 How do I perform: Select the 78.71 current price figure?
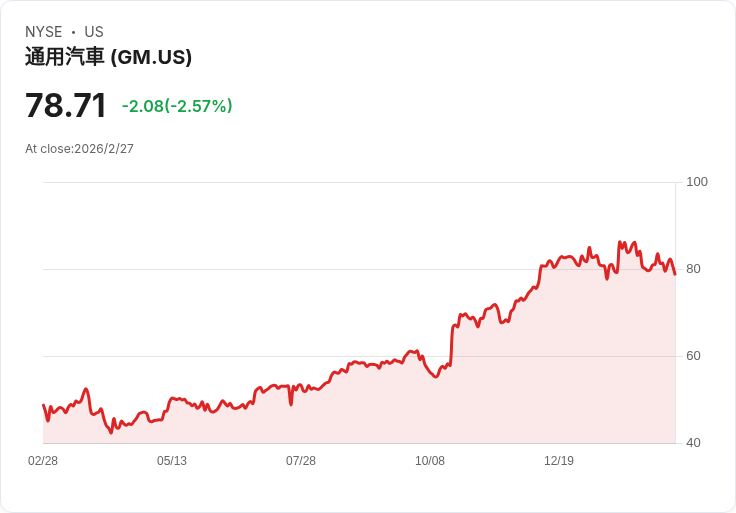[66, 105]
